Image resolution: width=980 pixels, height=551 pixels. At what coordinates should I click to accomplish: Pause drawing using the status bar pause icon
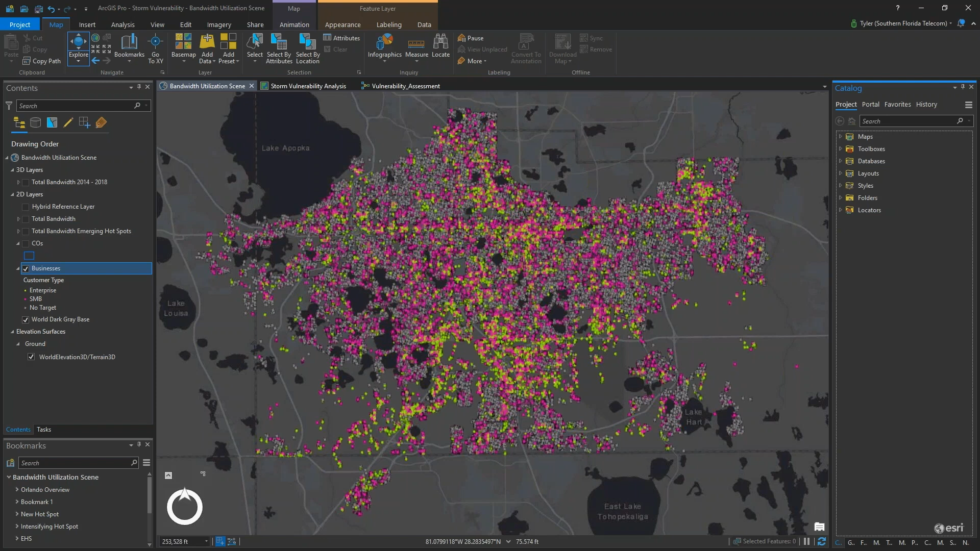click(806, 541)
